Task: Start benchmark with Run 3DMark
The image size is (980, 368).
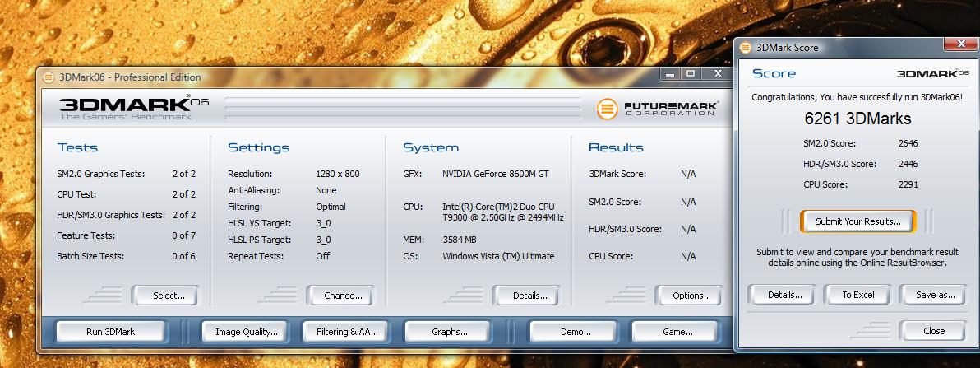Action: coord(111,332)
